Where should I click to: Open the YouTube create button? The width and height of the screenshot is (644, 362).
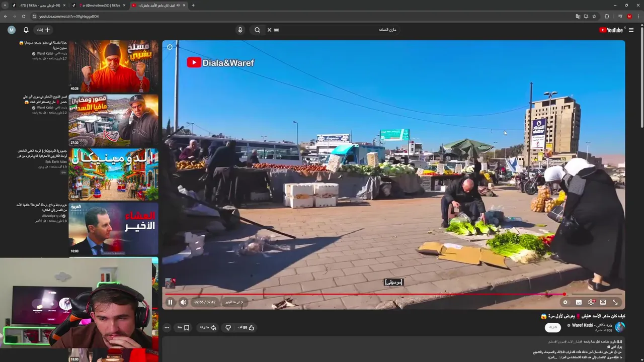44,30
